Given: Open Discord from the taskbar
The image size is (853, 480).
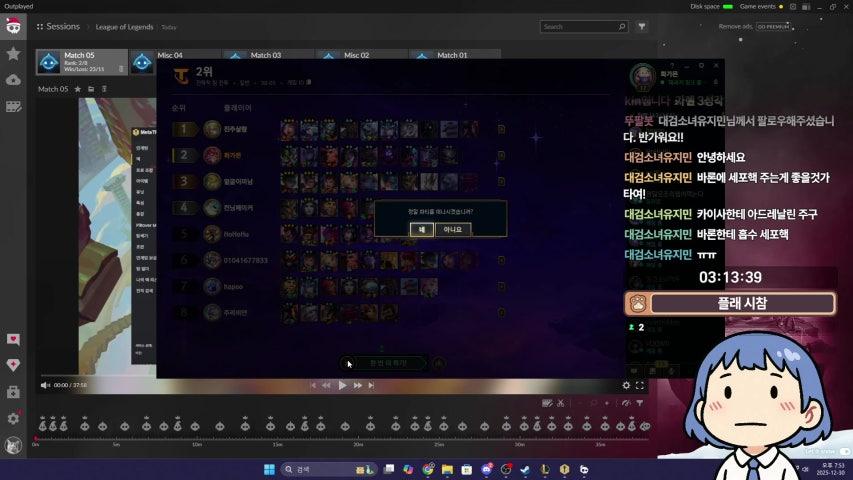Looking at the screenshot, I should tap(486, 469).
